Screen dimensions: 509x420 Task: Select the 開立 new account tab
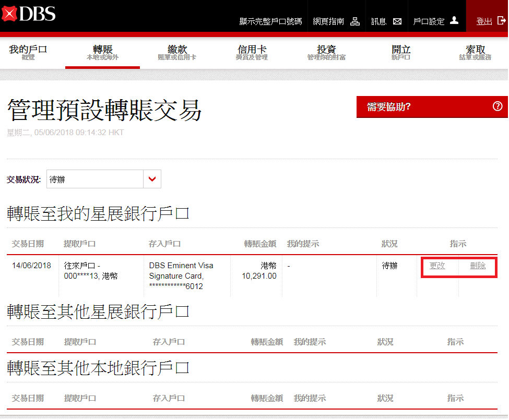[401, 52]
